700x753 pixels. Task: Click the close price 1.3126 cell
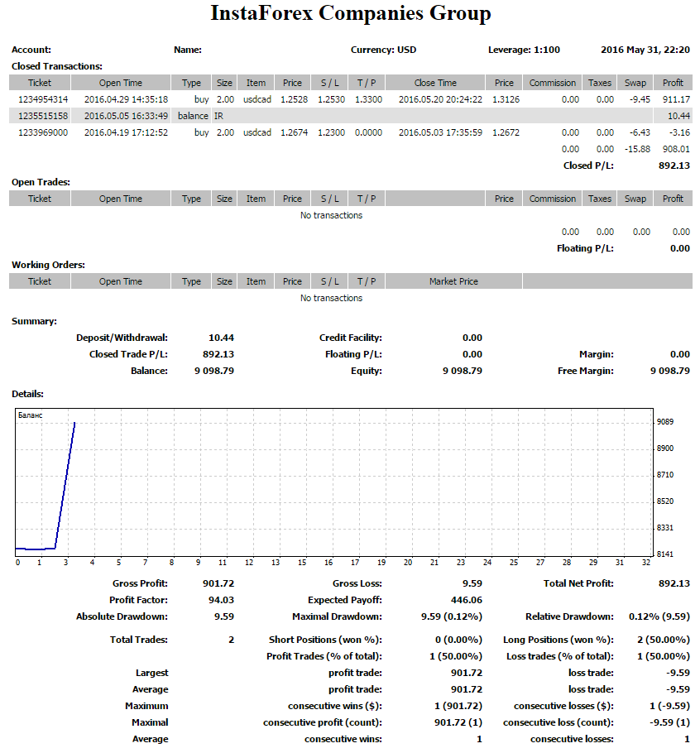[x=506, y=99]
